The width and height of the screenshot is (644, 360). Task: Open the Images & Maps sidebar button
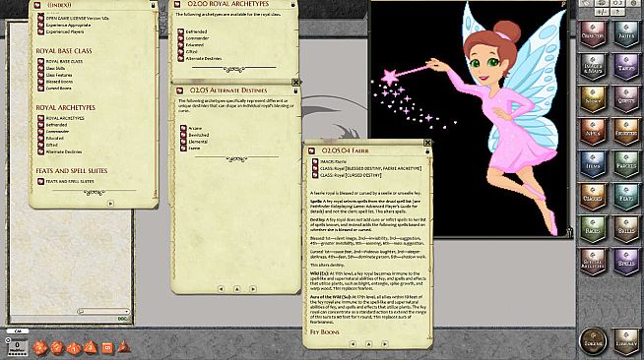[x=593, y=67]
